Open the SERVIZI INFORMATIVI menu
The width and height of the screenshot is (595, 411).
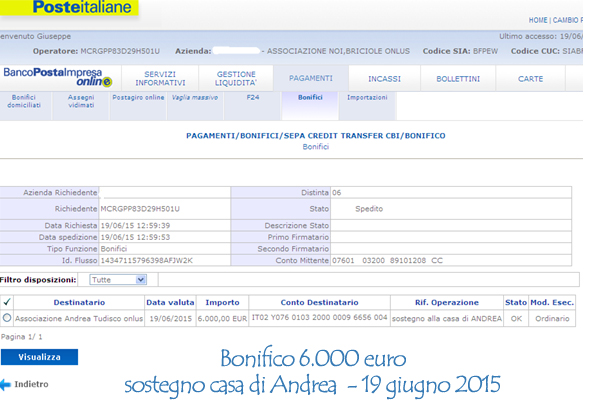(x=160, y=79)
